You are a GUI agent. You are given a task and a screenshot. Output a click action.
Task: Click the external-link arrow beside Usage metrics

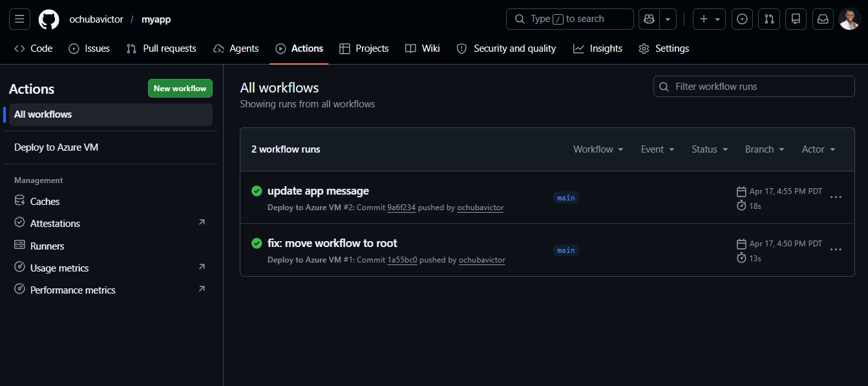tap(202, 267)
